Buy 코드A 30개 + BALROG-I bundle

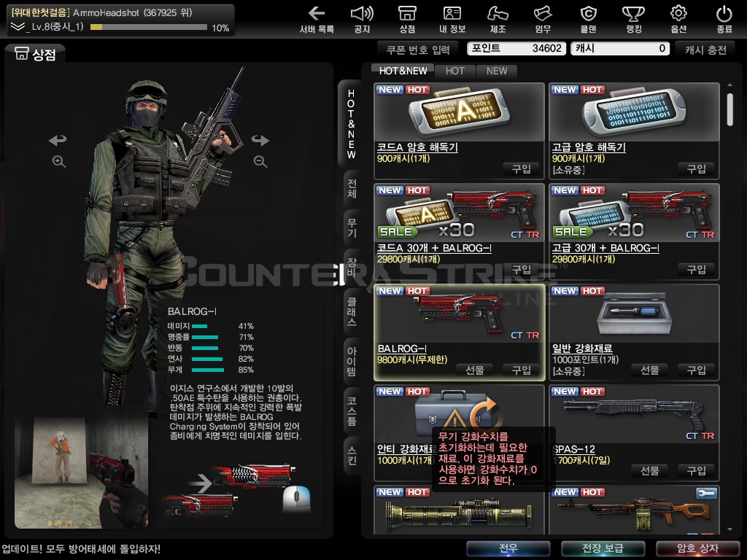tap(521, 270)
